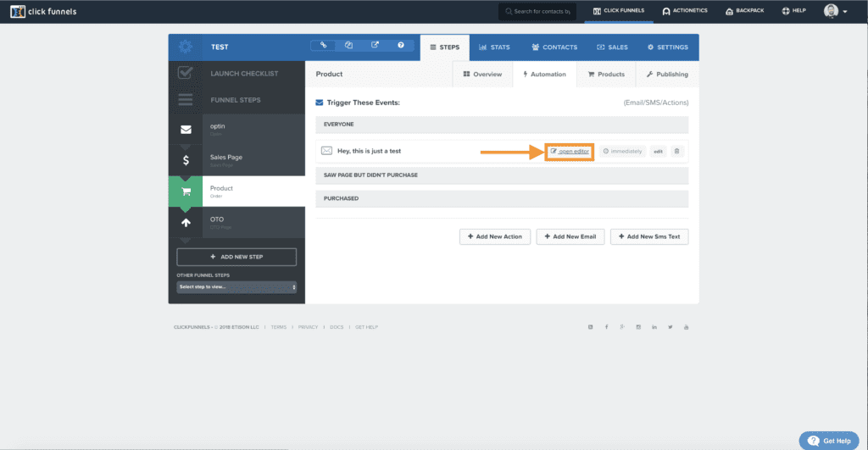Click the Funnel Steps hamburger icon
Screen dimensions: 868x450
[x=186, y=100]
